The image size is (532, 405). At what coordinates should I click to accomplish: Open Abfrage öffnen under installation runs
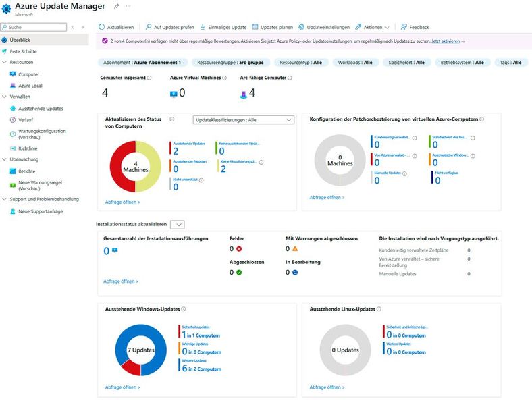pos(121,281)
